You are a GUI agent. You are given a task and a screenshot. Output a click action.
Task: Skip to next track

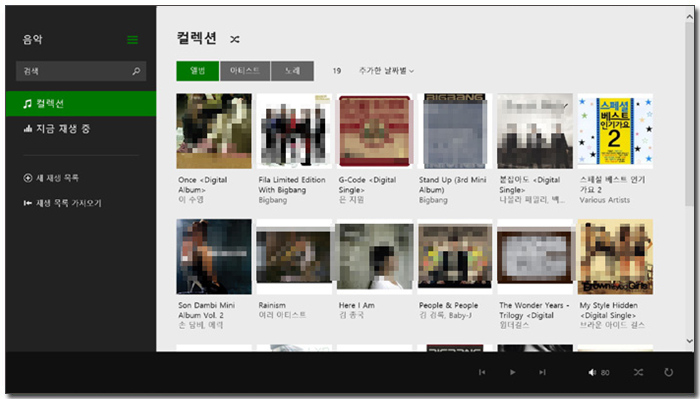click(x=542, y=372)
